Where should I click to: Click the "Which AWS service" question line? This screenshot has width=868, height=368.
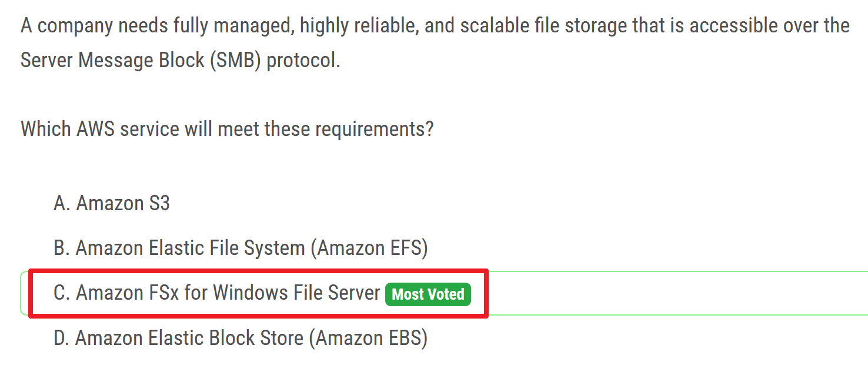(227, 129)
